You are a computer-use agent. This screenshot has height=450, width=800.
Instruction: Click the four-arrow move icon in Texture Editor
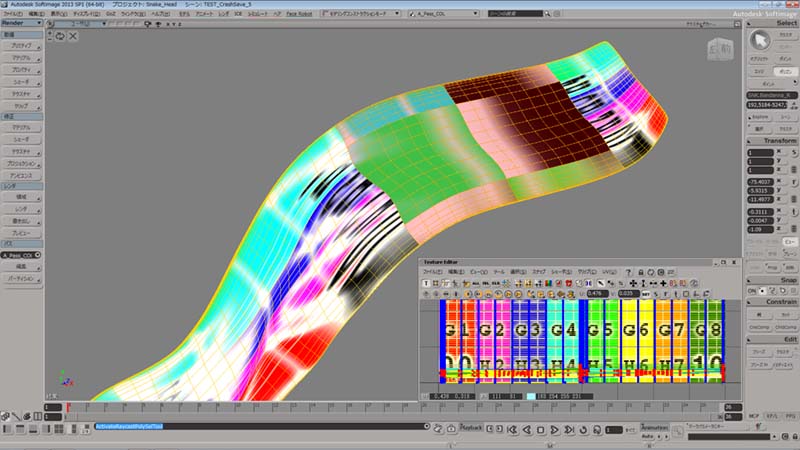(633, 283)
